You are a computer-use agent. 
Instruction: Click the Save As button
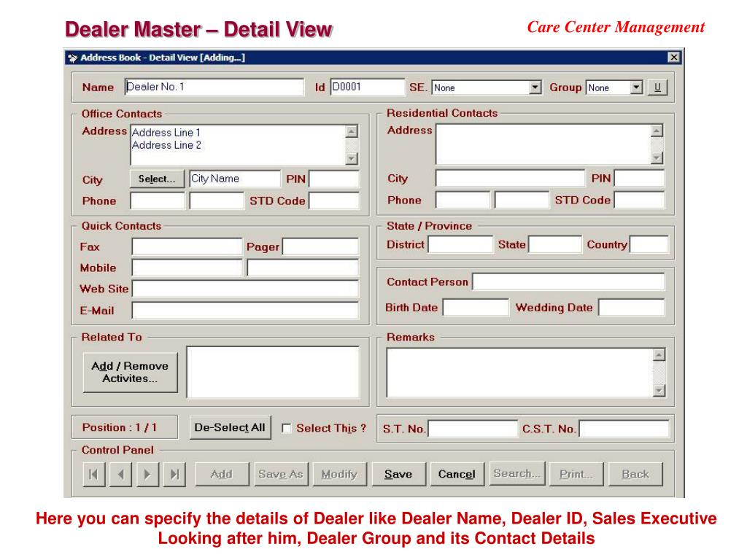point(281,474)
